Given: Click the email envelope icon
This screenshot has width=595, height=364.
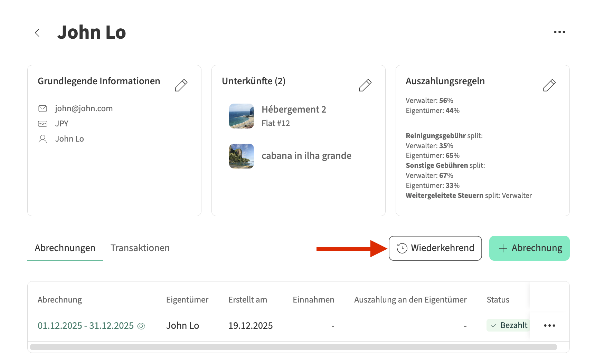Looking at the screenshot, I should (42, 109).
